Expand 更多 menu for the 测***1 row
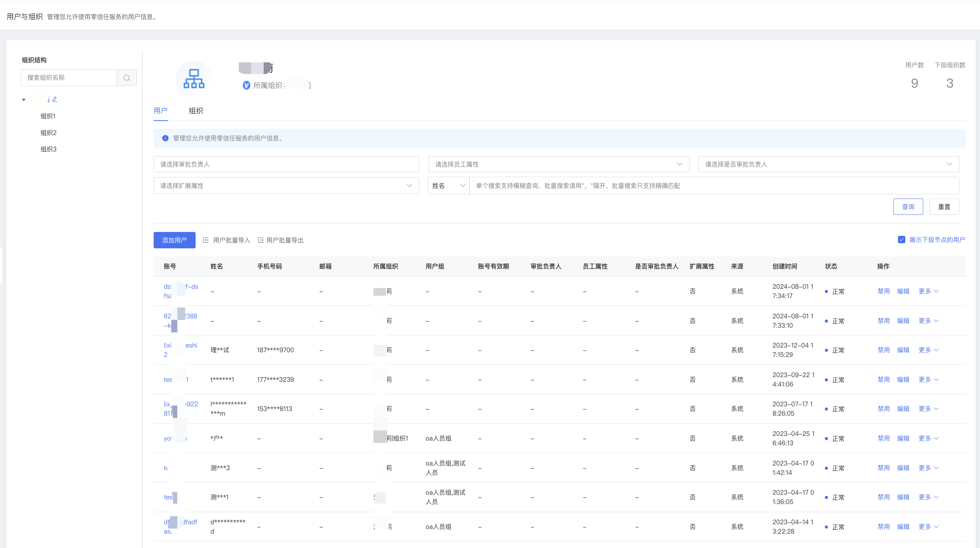 tap(928, 497)
